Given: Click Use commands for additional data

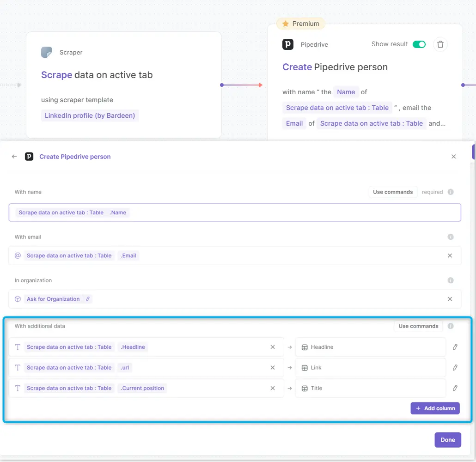Looking at the screenshot, I should click(418, 326).
